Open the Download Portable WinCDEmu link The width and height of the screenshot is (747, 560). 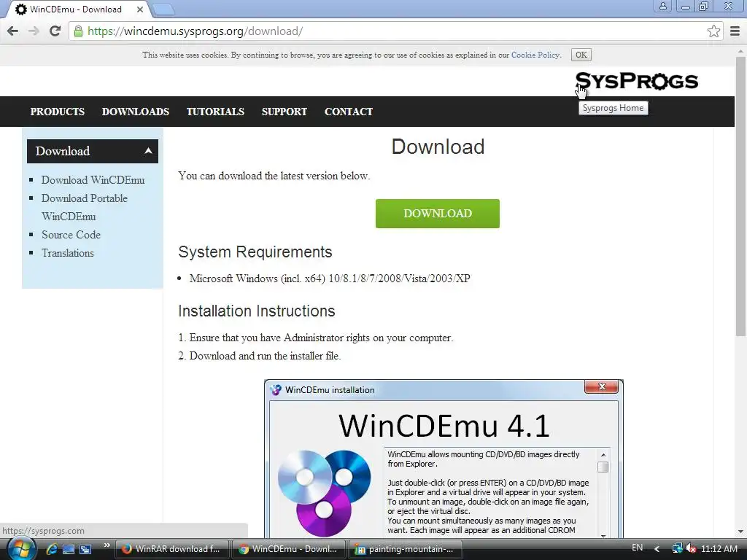point(85,207)
